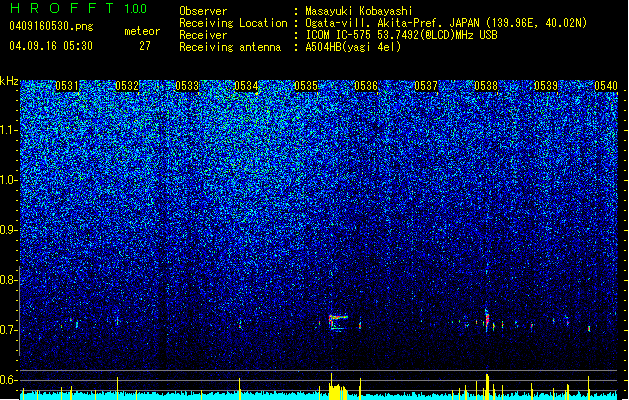Screen dimensions: 629x400
Task: Click the meteor label text
Action: pos(142,31)
